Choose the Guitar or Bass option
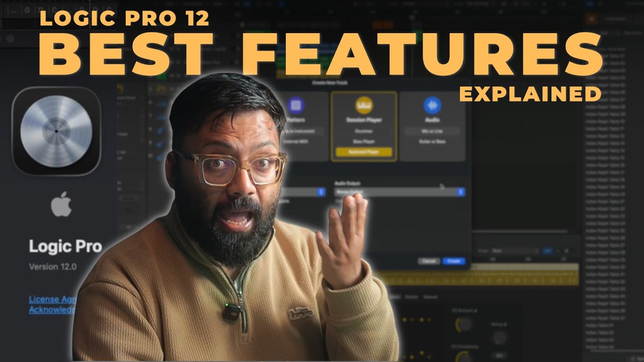Image resolution: width=644 pixels, height=362 pixels. pyautogui.click(x=432, y=142)
